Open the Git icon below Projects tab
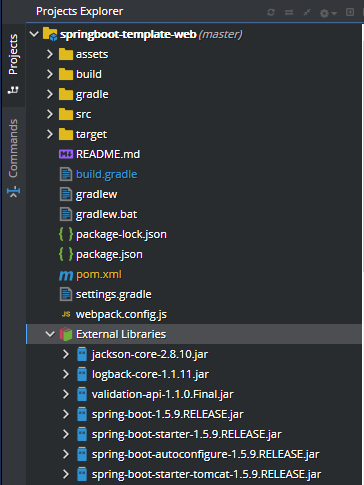 (13, 90)
